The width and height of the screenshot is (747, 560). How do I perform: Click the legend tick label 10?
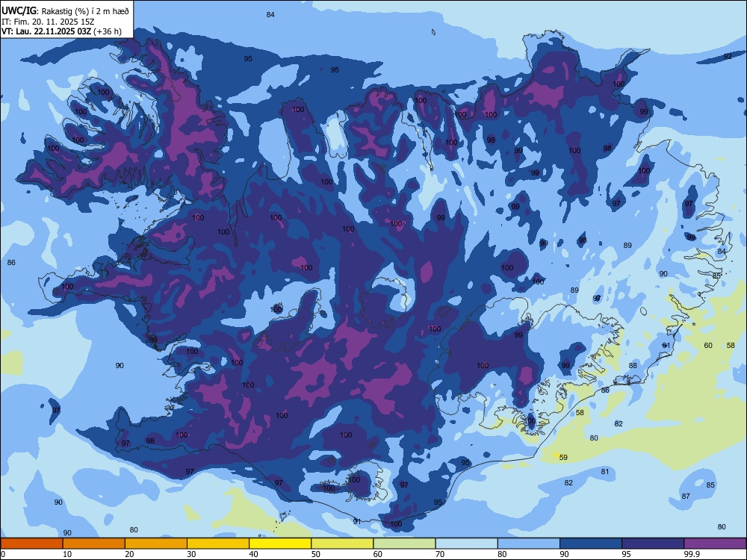click(x=67, y=554)
